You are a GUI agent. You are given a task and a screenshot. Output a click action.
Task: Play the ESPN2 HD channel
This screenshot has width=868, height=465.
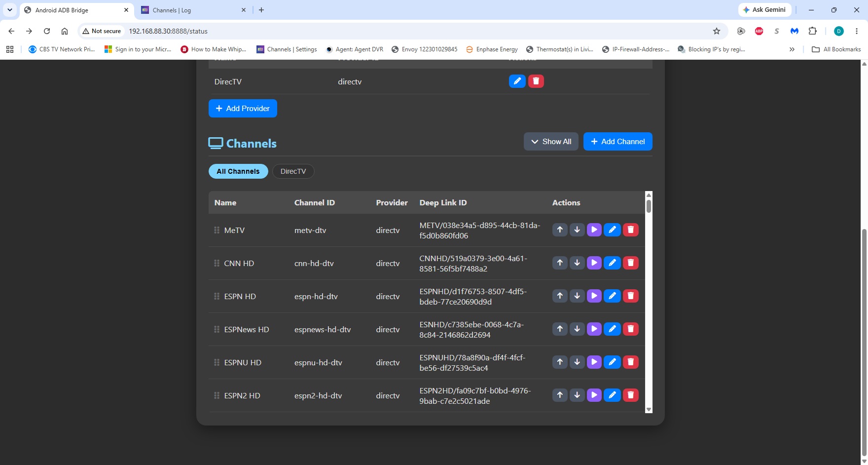pyautogui.click(x=594, y=395)
